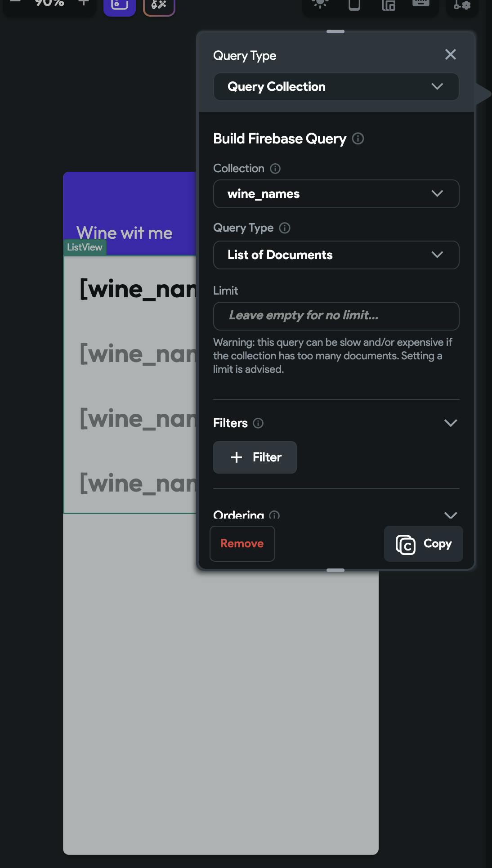492x868 pixels.
Task: Click the red Remove button
Action: coord(242,544)
